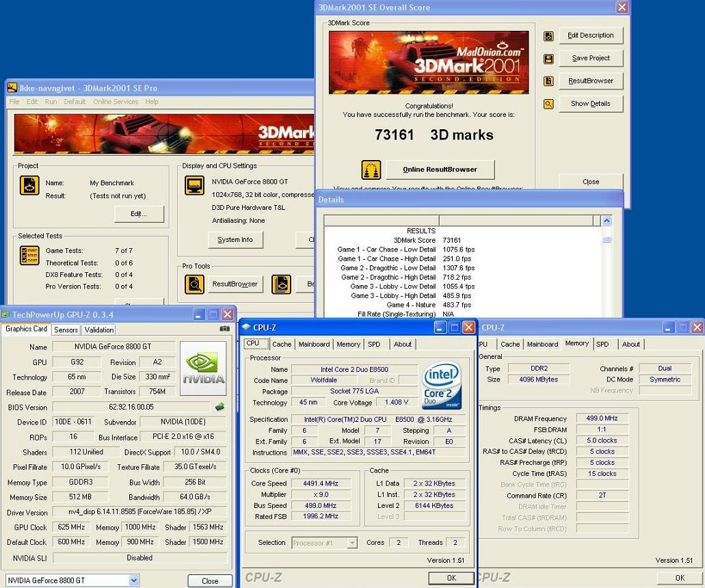Image resolution: width=705 pixels, height=588 pixels.
Task: Open the File menu in 3DMark2001
Action: click(14, 102)
